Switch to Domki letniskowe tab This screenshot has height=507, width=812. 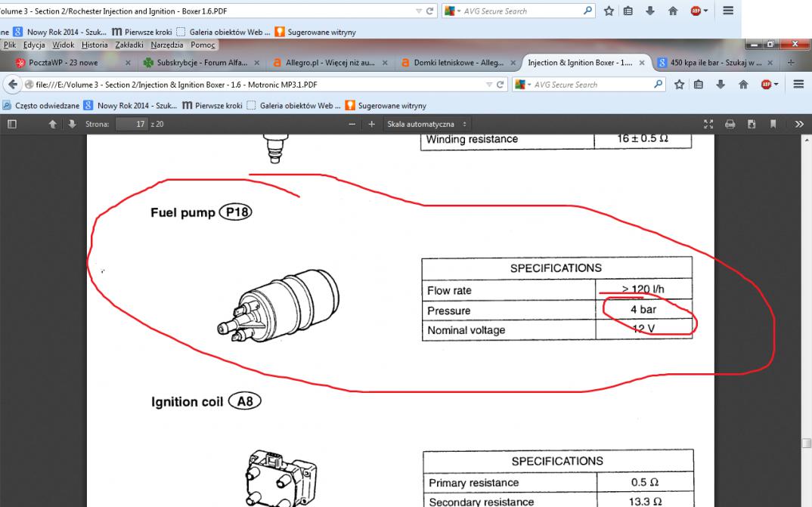click(x=458, y=63)
